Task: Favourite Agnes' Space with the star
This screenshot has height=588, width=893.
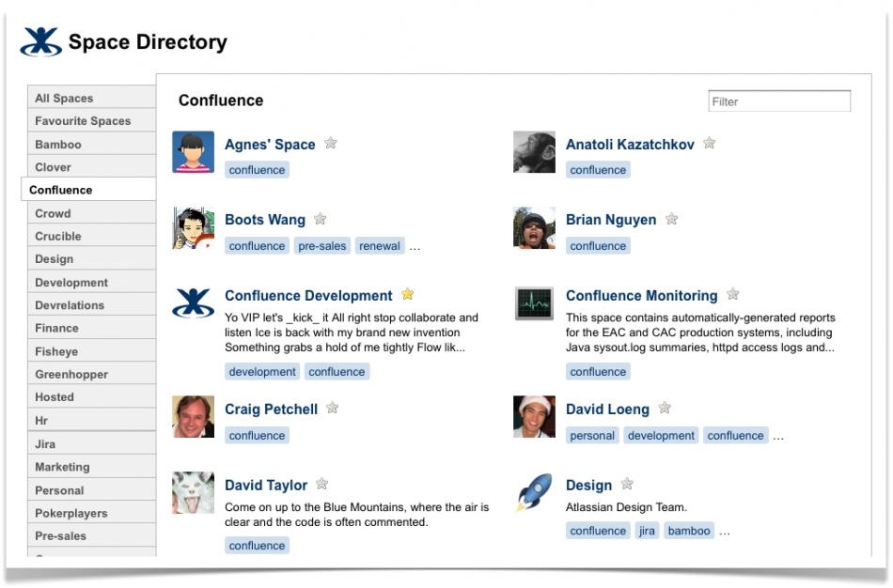Action: click(x=330, y=143)
